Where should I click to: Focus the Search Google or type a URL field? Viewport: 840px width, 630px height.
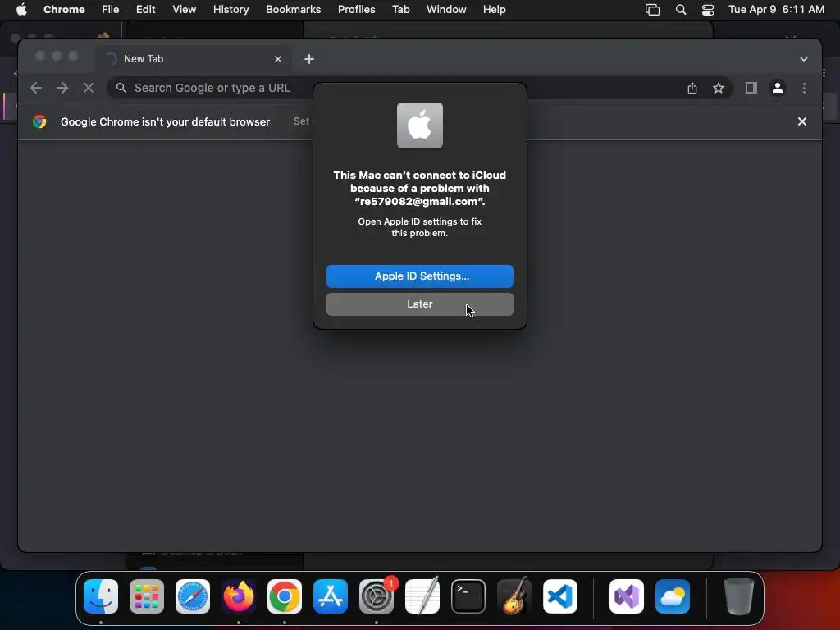click(x=419, y=88)
